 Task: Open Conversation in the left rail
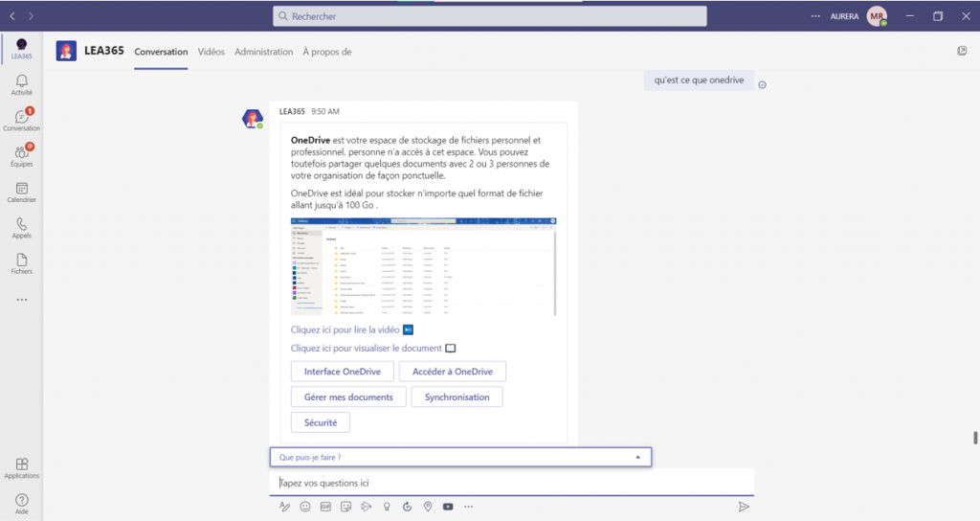[x=21, y=120]
